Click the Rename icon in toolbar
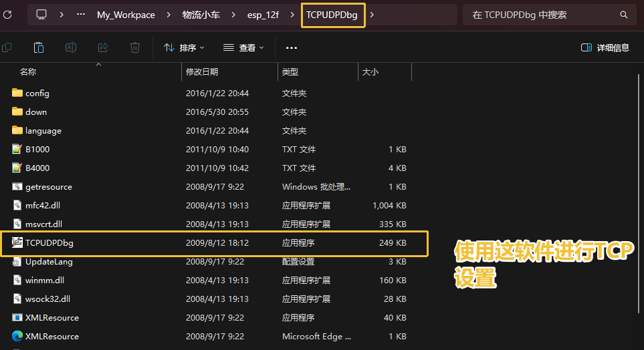644x350 pixels. coord(71,47)
